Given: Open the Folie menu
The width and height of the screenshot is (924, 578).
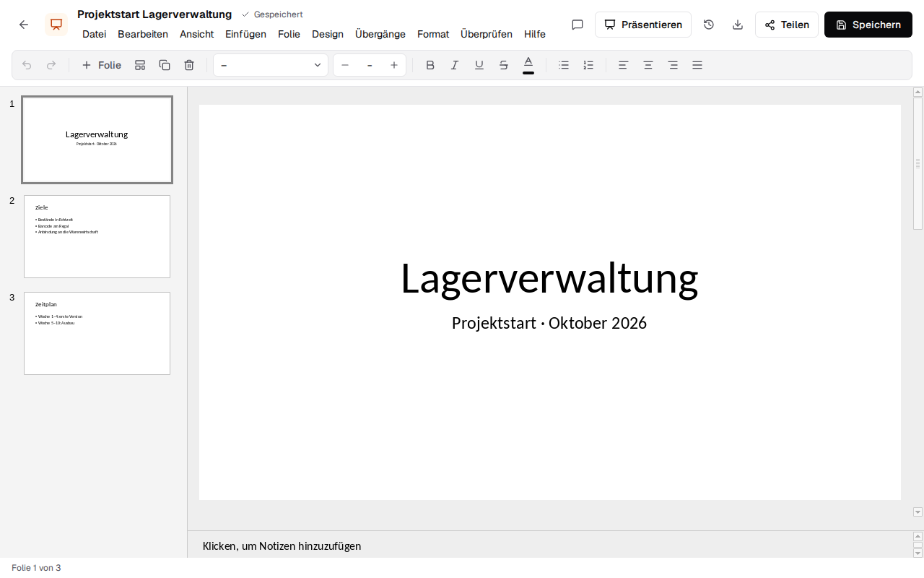Looking at the screenshot, I should [289, 34].
